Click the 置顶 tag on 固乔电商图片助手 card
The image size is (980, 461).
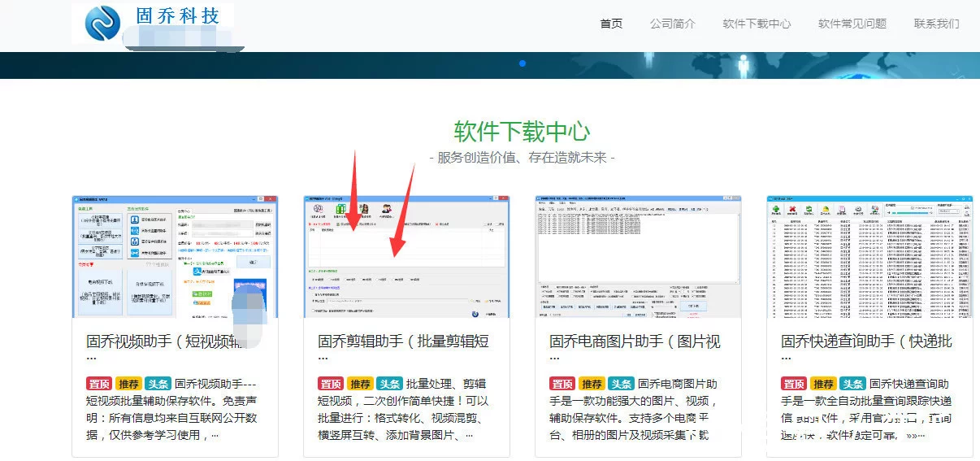562,384
